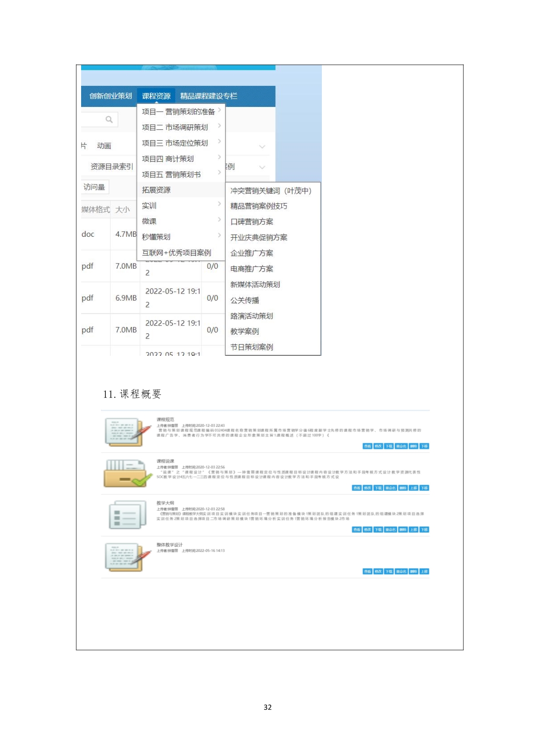Select 电商推广方案 submenu entry
This screenshot has height=756, width=535.
coord(252,269)
